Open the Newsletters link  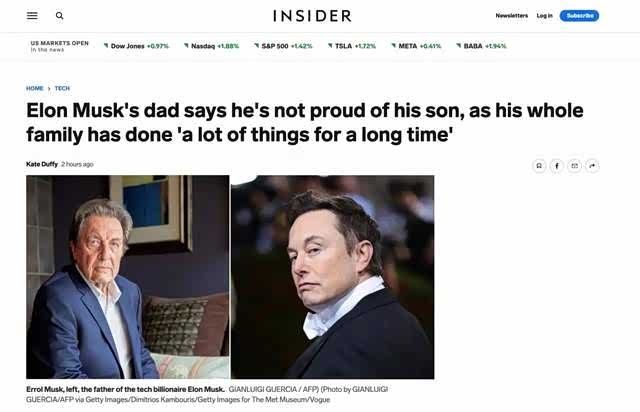click(511, 16)
